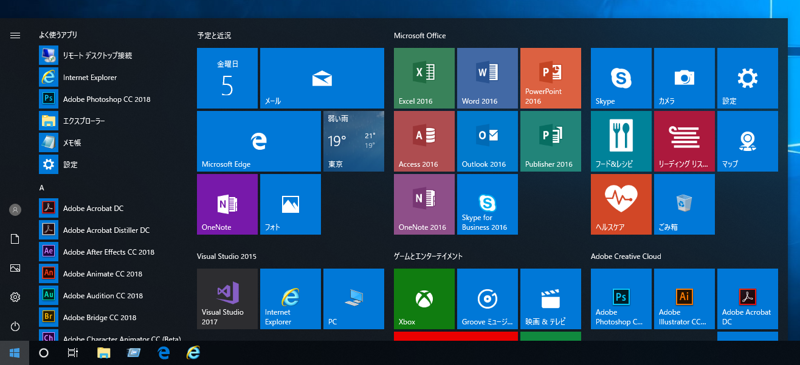The height and width of the screenshot is (365, 800).
Task: Open Skype for Business 2016 tile
Action: click(487, 204)
